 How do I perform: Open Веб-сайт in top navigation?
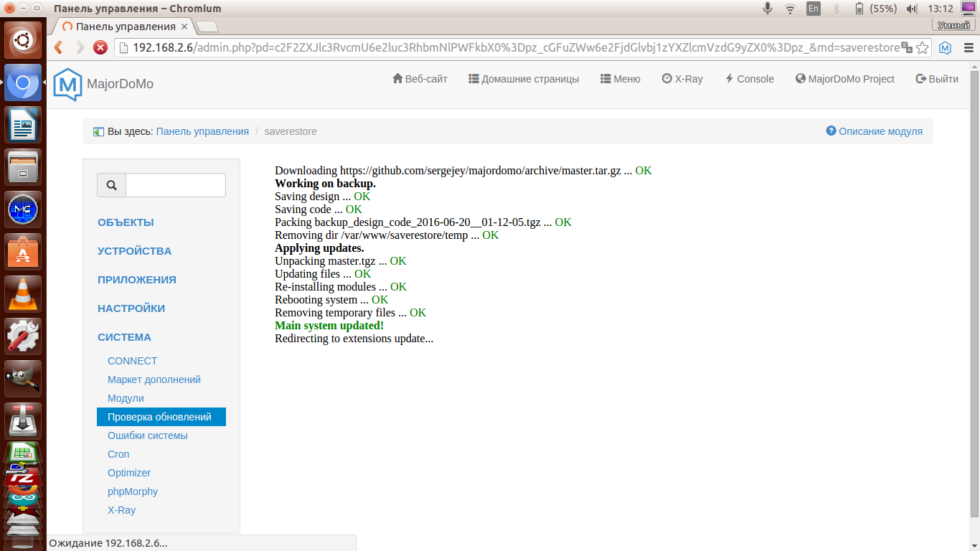[420, 79]
